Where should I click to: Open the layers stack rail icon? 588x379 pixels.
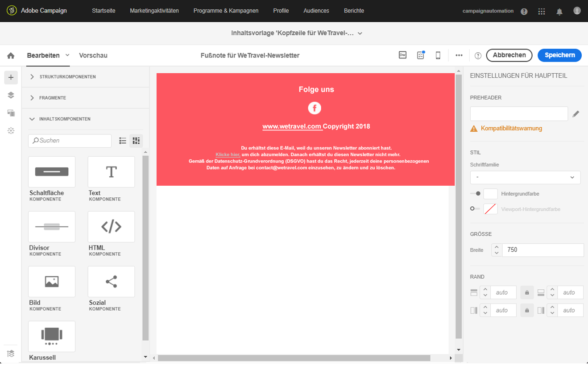pos(11,95)
